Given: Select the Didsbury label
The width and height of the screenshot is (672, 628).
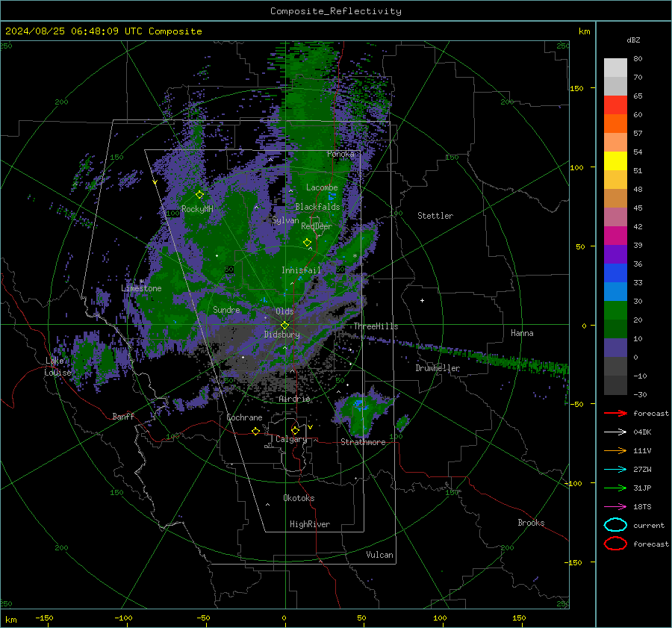Looking at the screenshot, I should (281, 335).
